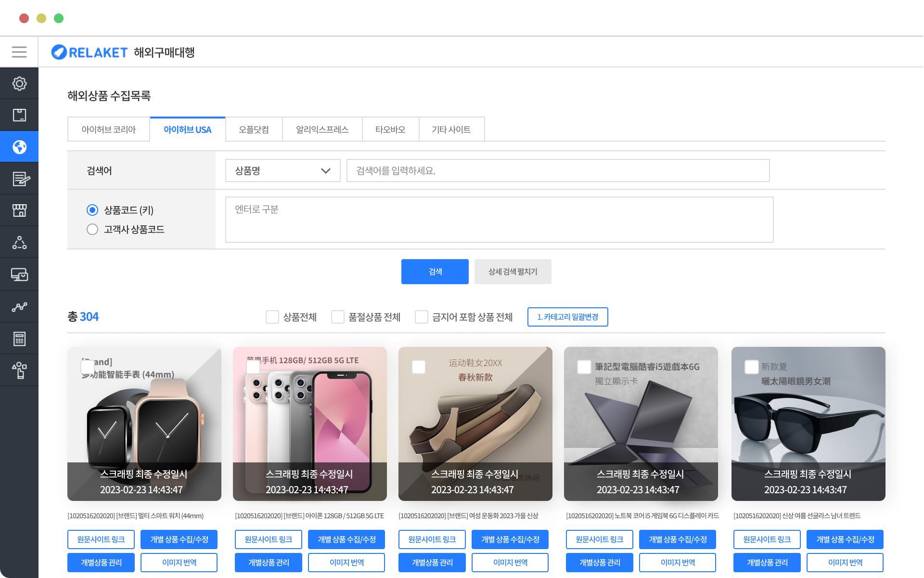Expand the 상세 검색 펼치기 panel
Image resolution: width=924 pixels, height=578 pixels.
[x=513, y=271]
